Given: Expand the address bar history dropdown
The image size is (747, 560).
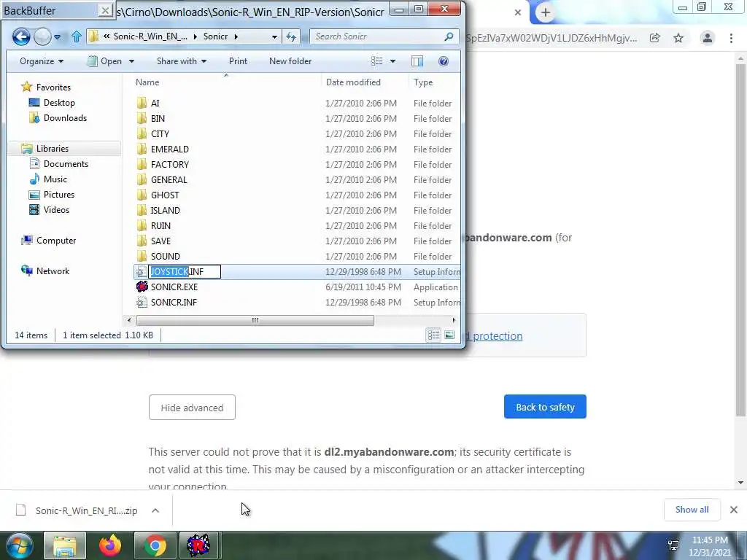Looking at the screenshot, I should click(274, 36).
